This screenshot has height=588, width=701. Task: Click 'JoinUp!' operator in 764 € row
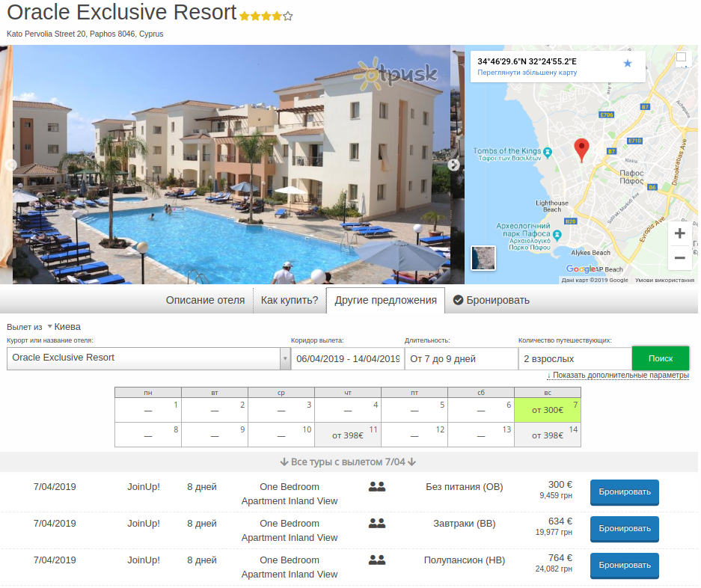144,560
